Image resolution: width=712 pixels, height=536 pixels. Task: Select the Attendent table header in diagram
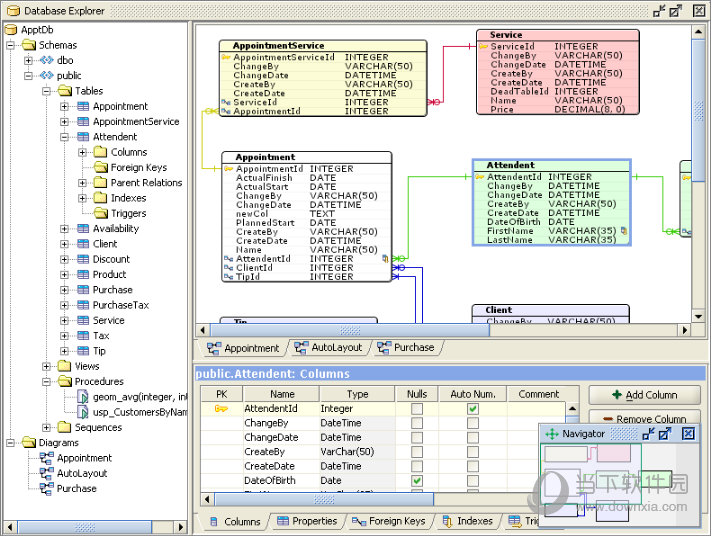[x=551, y=165]
